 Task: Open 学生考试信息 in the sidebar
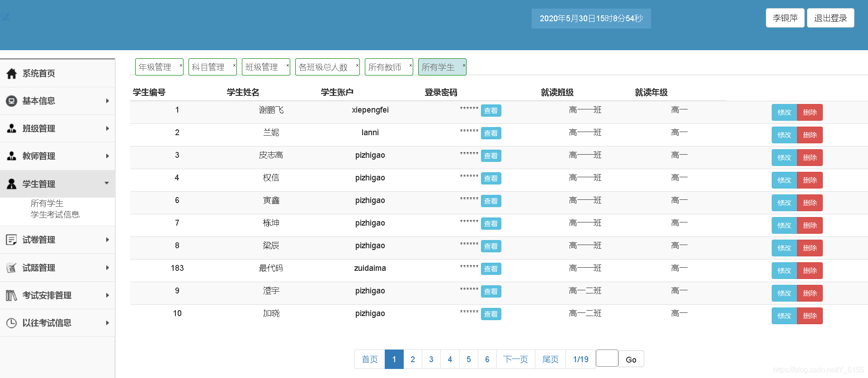coord(55,215)
